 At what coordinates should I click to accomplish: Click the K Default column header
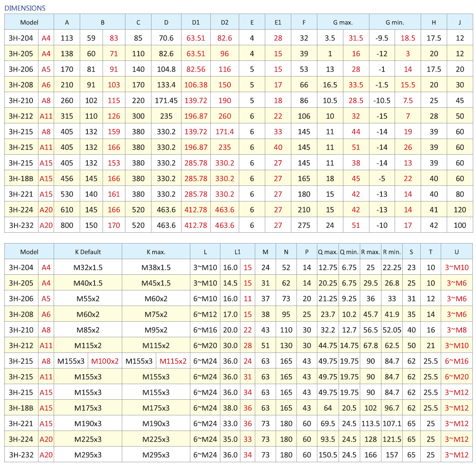tap(88, 252)
